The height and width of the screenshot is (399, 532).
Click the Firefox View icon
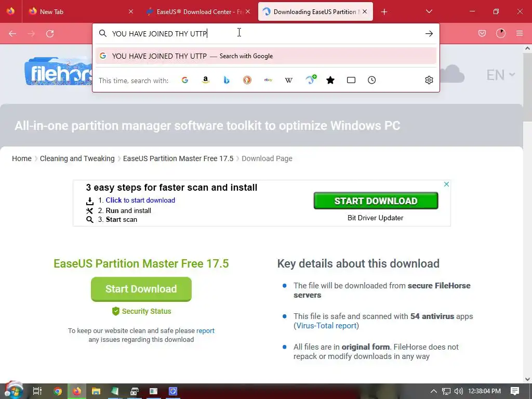click(x=10, y=11)
